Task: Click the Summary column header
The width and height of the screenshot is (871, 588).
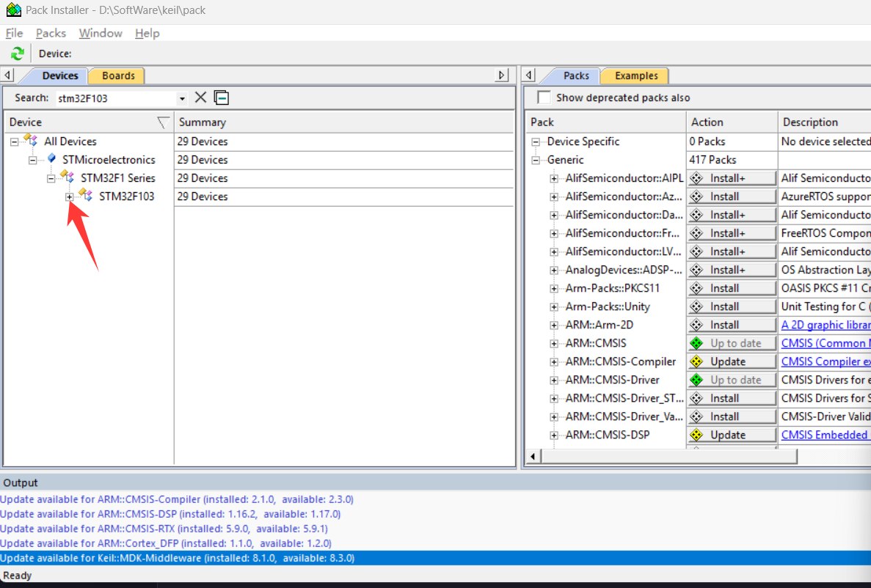Action: [344, 122]
